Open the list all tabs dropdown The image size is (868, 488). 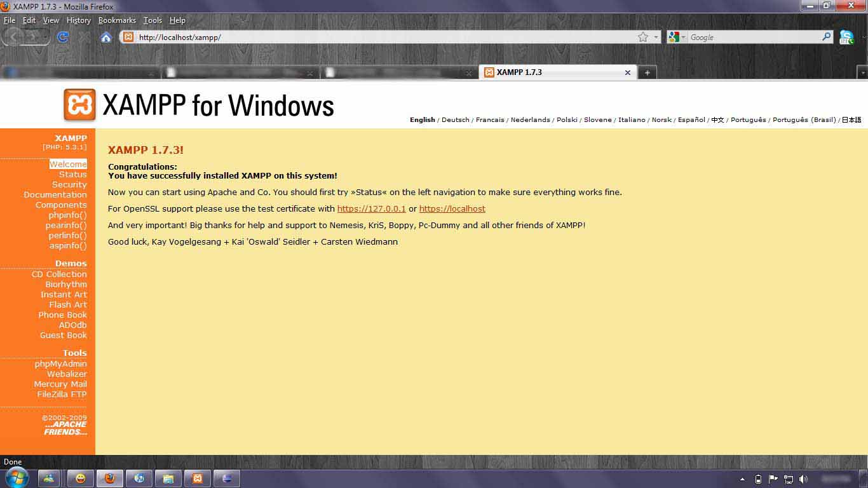862,72
